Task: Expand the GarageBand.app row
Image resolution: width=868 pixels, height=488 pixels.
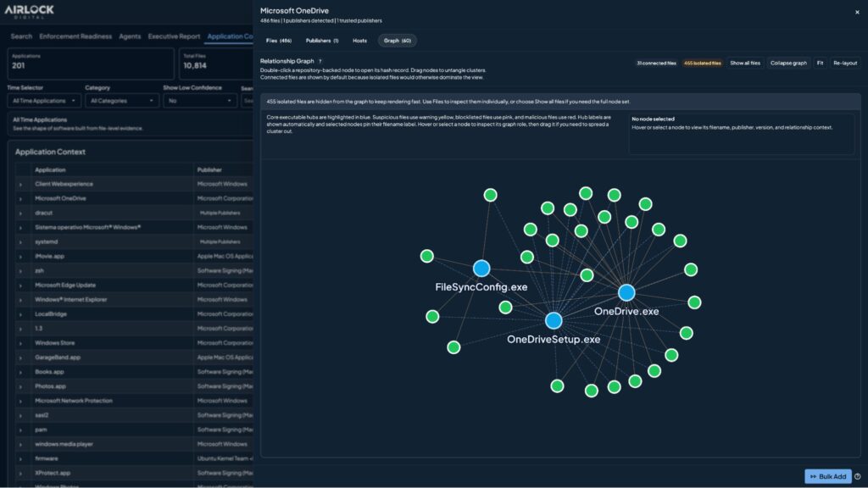Action: [20, 358]
